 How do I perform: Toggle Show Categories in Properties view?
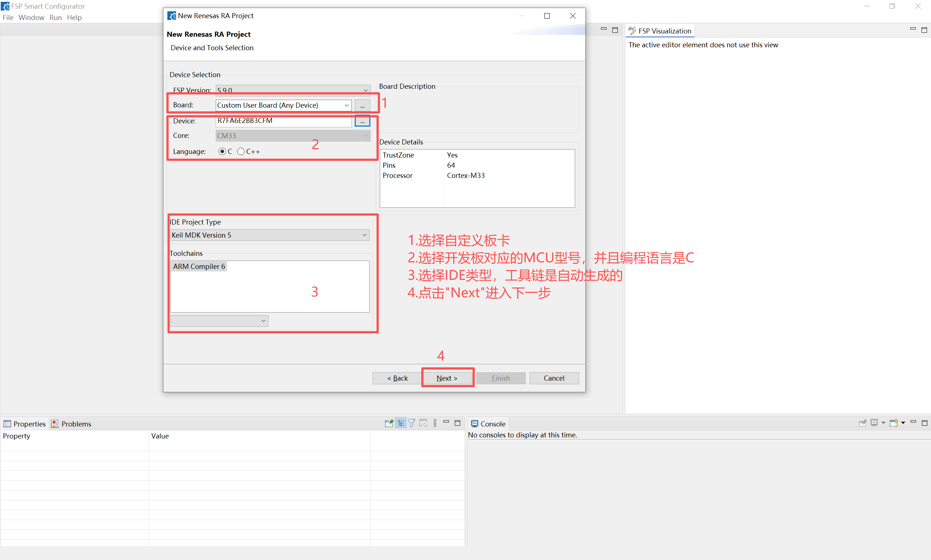click(401, 424)
